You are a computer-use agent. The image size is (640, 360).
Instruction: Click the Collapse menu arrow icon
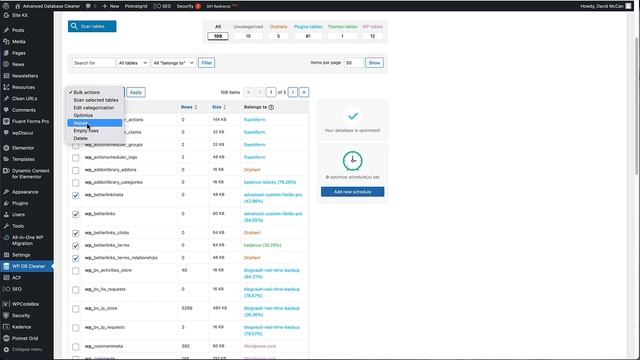point(6,350)
